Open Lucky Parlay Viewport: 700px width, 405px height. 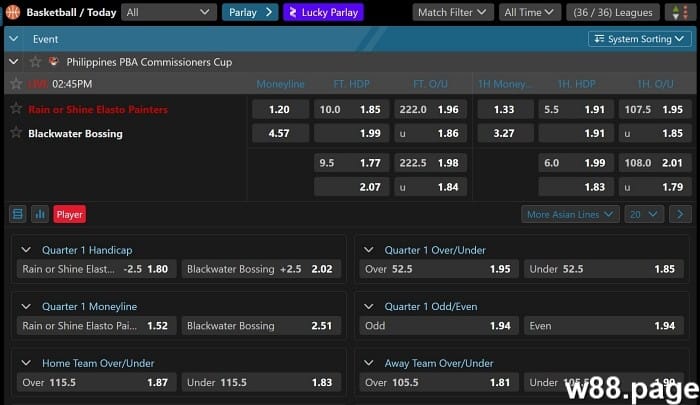[323, 13]
